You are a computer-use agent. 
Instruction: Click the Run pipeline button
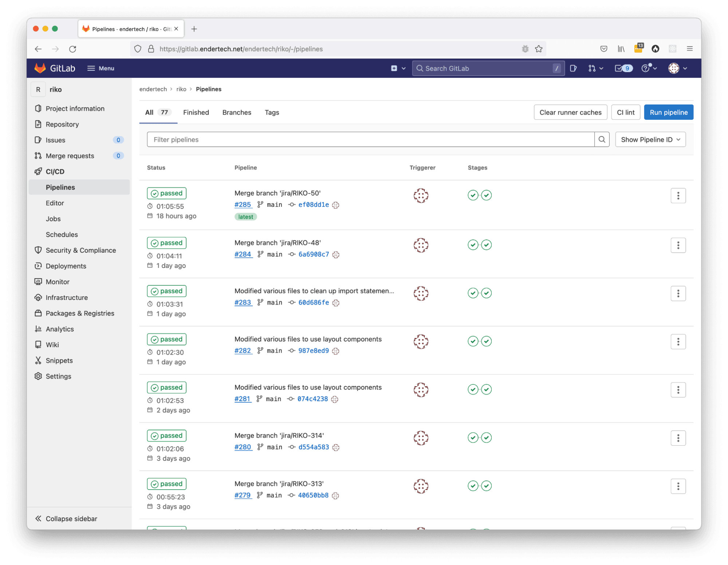tap(668, 112)
